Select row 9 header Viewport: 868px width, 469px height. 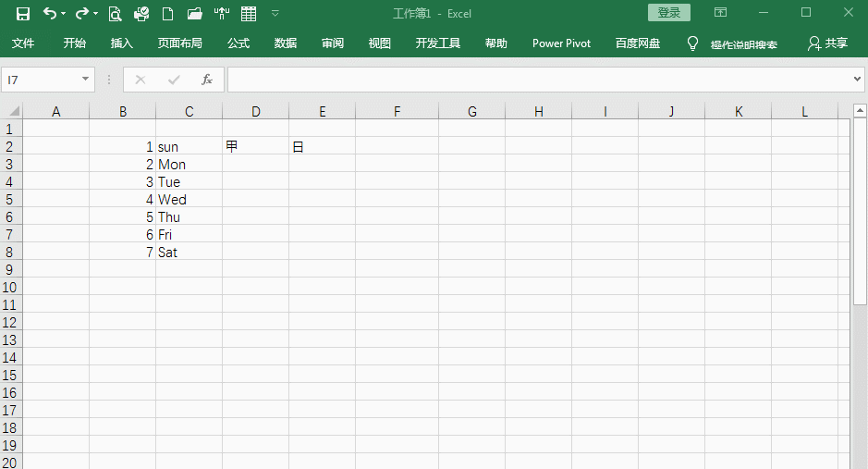[10, 270]
